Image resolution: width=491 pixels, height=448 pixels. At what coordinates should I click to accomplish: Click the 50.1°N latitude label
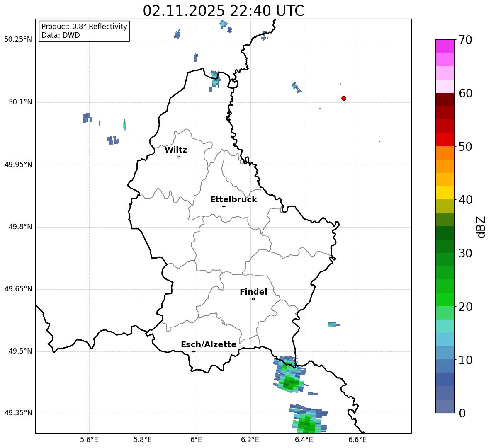(x=20, y=102)
